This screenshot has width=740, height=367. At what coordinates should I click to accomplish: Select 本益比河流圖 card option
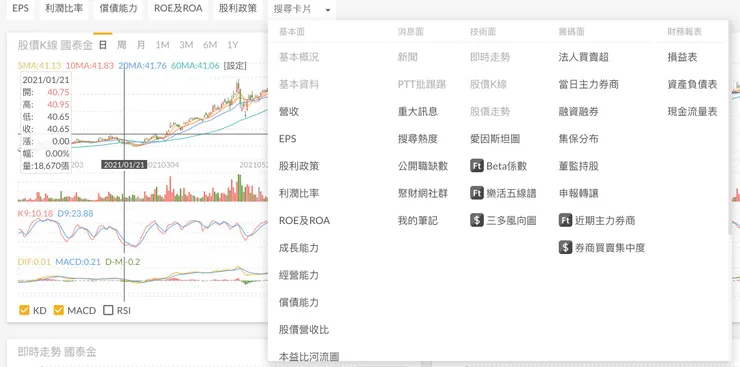tap(309, 356)
